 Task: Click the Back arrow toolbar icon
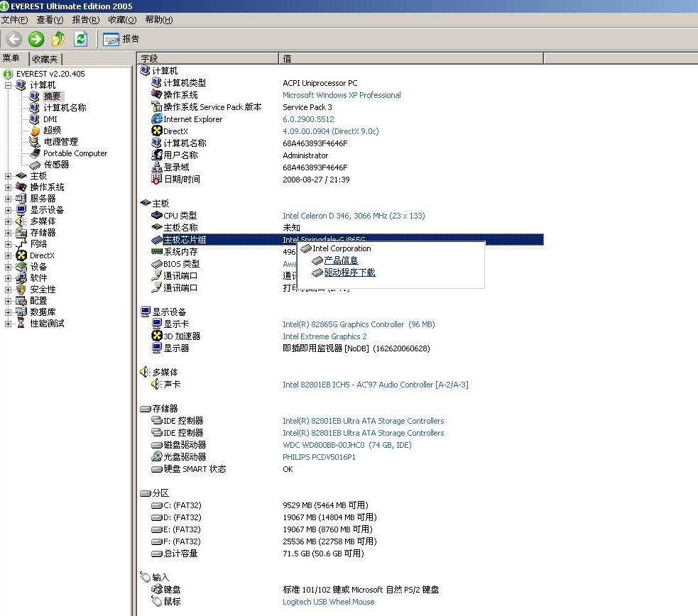click(x=13, y=39)
